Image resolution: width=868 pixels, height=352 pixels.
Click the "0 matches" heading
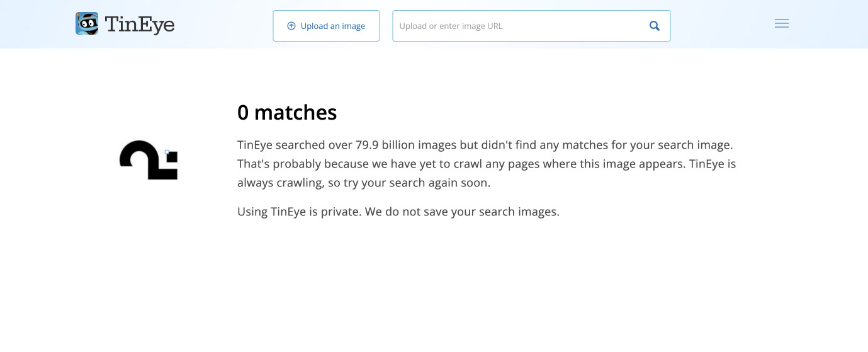tap(287, 113)
